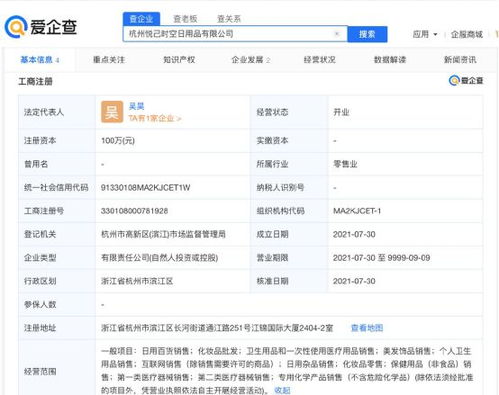The image size is (499, 395).
Task: Click registered capital value 100万(元)
Action: 118,141
